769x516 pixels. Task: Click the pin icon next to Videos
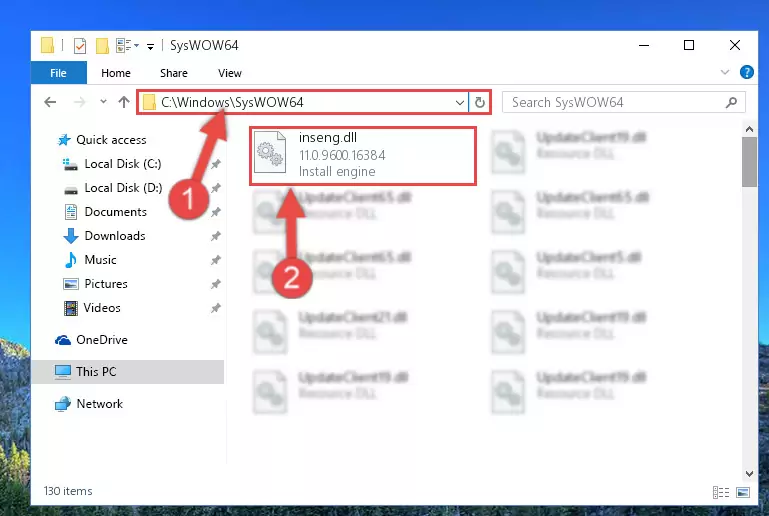215,309
